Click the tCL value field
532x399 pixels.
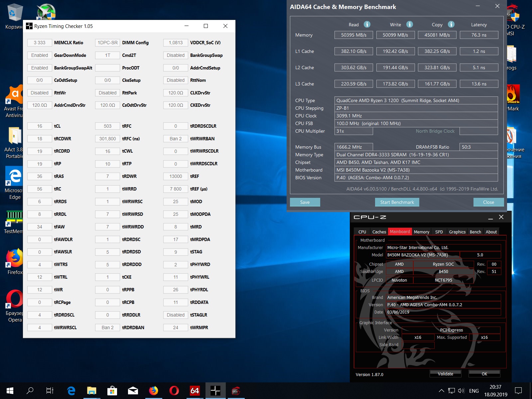pos(40,126)
